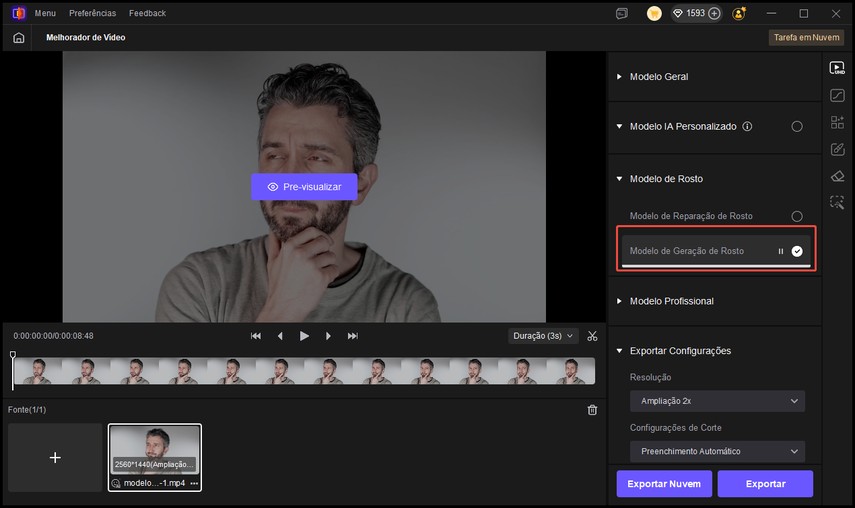855x508 pixels.
Task: Click the timeline filmstrip of video frames
Action: click(x=304, y=371)
